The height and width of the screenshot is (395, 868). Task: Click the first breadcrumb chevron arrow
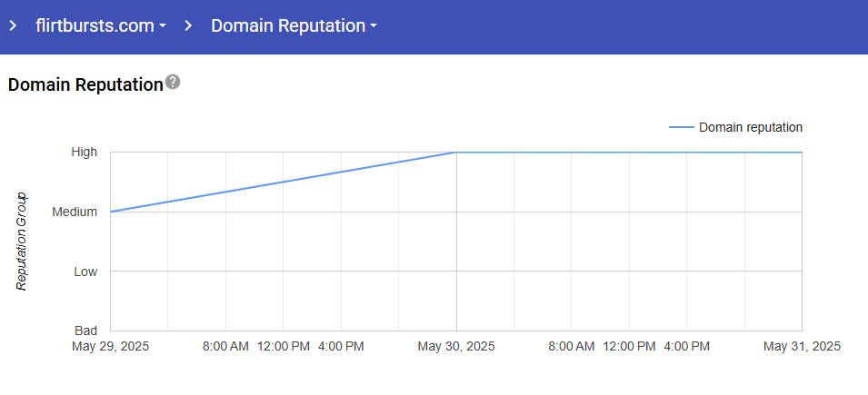13,25
